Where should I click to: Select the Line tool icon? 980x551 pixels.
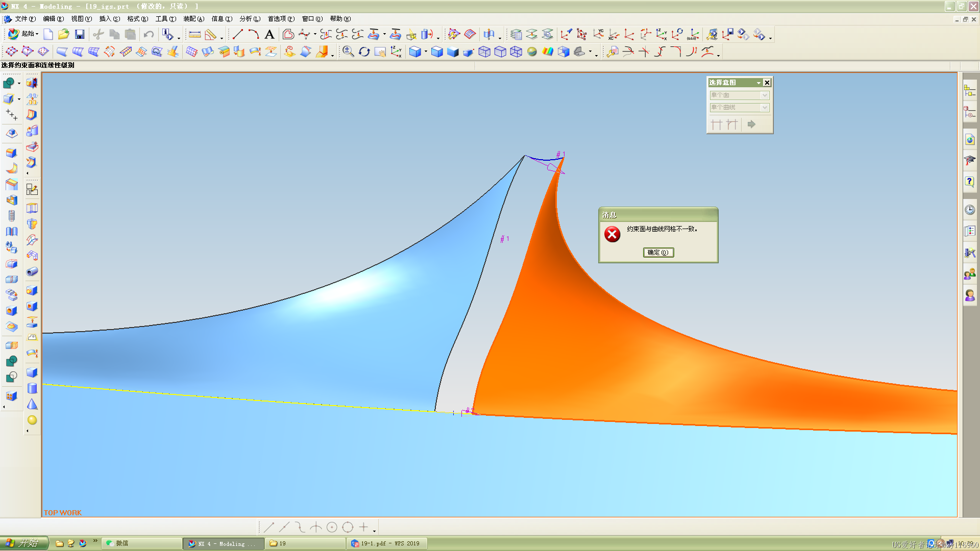pos(238,34)
